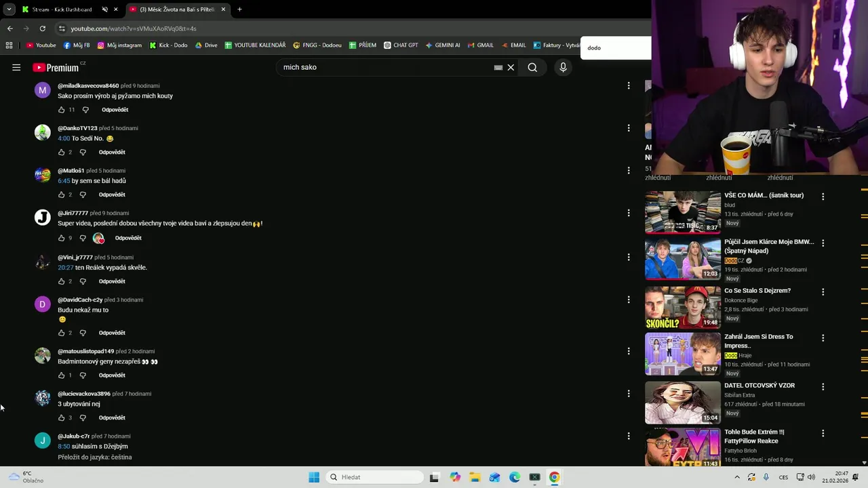This screenshot has width=868, height=488.
Task: Click creator heart avatar on @Jiri77777 comment
Action: tap(98, 238)
